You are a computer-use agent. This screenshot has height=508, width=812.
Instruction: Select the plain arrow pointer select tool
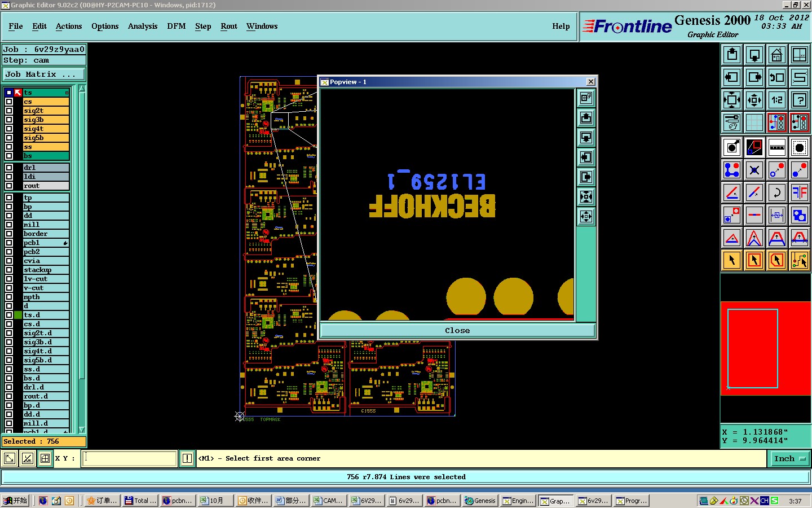(x=732, y=260)
